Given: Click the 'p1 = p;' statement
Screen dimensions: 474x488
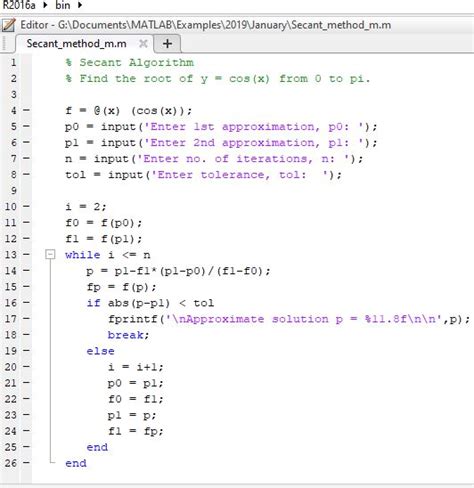Looking at the screenshot, I should (x=132, y=415).
